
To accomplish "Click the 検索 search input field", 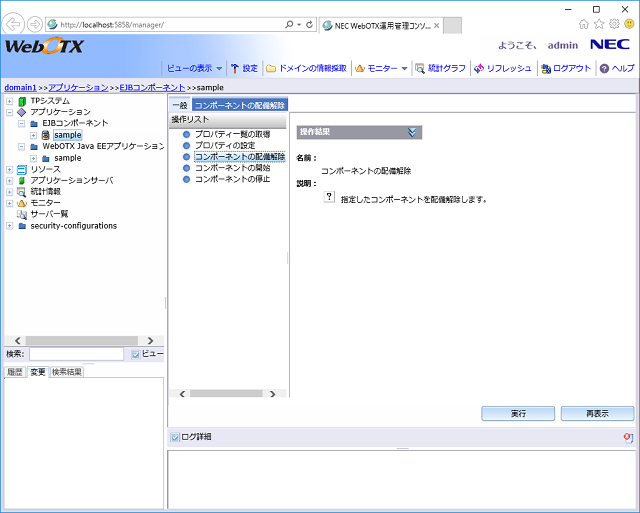I will pyautogui.click(x=76, y=354).
